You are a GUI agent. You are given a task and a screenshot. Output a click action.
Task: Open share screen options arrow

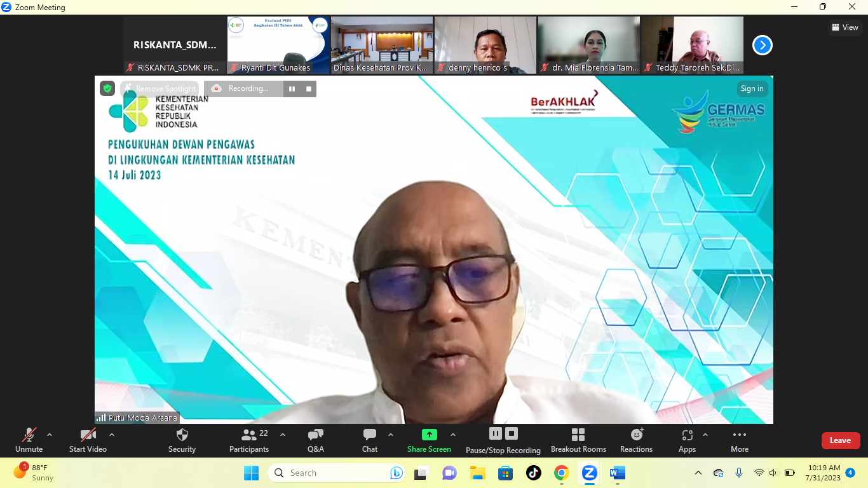click(x=453, y=435)
